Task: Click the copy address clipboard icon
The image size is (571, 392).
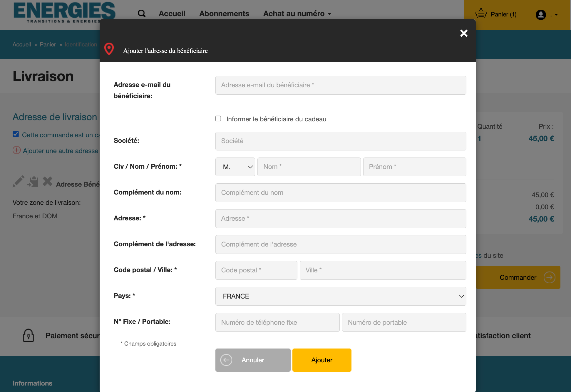Action: 33,182
